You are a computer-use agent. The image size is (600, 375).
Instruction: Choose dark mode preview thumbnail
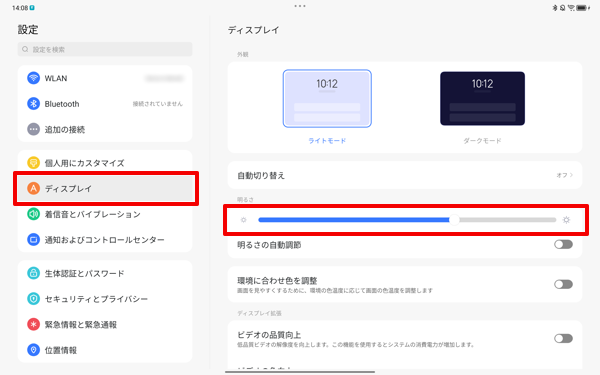(x=482, y=98)
